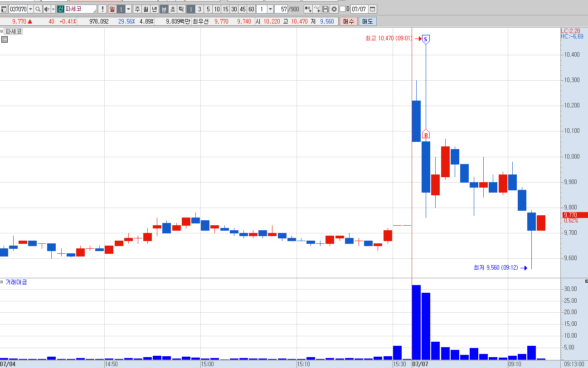Image resolution: width=588 pixels, height=368 pixels.
Task: Click the 신 badge before stock name
Action: click(x=60, y=9)
